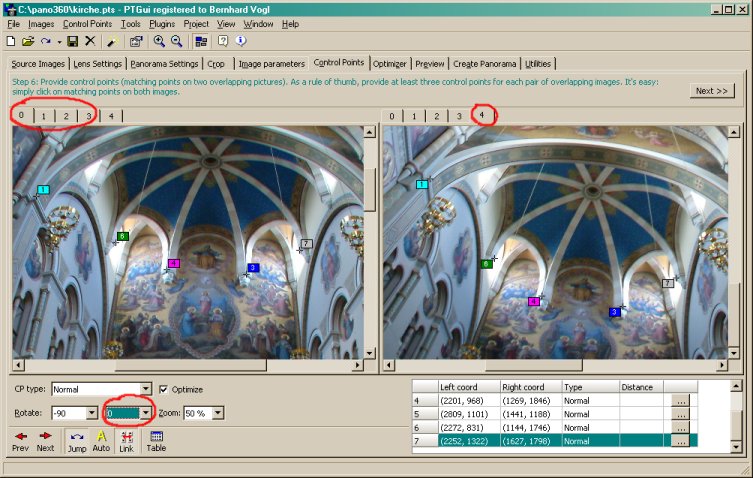Toggle the Jump button
The height and width of the screenshot is (478, 753).
pos(77,440)
